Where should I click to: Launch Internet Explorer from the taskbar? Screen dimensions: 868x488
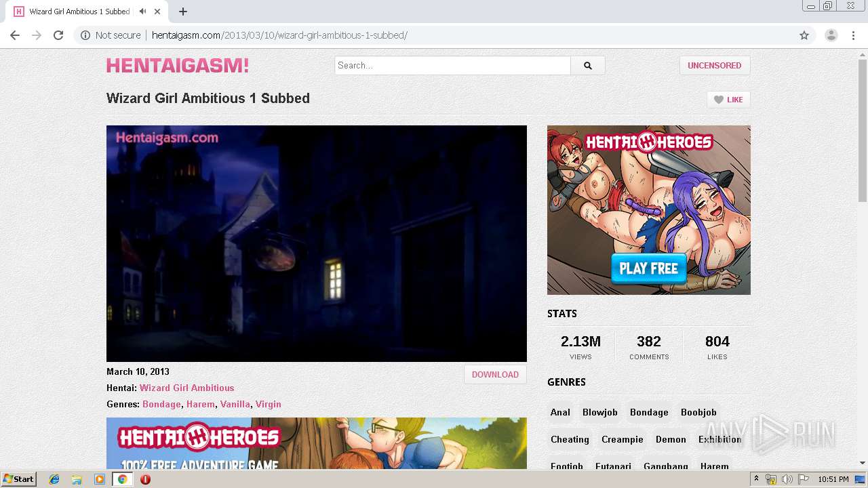(x=54, y=479)
